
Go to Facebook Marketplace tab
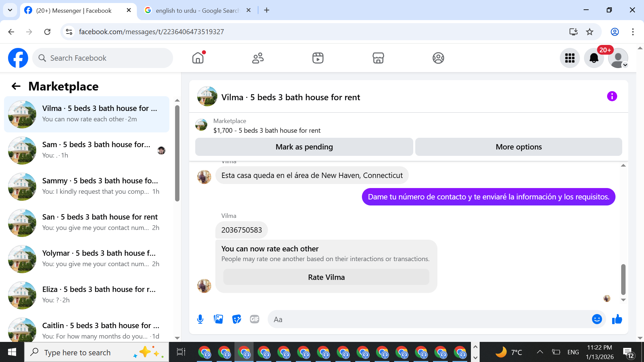378,58
